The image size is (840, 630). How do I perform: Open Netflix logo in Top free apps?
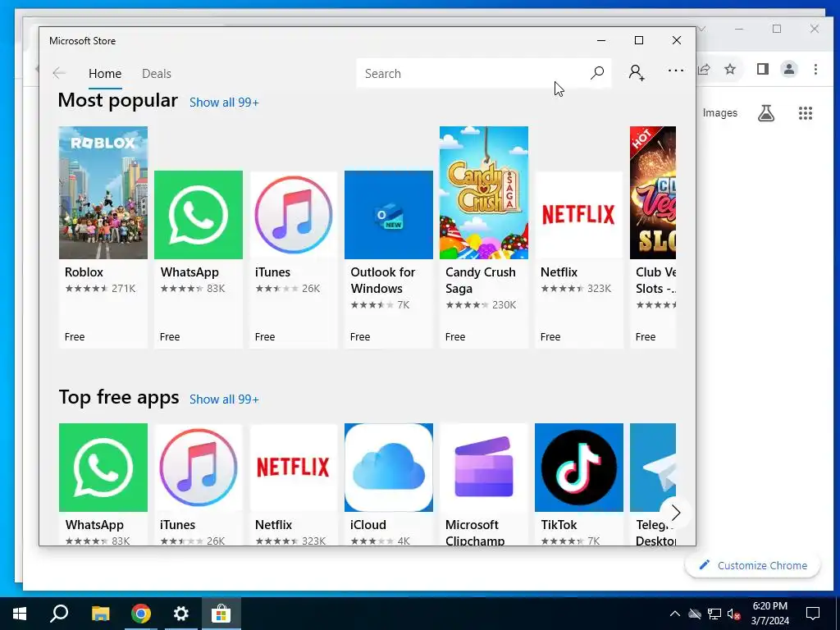294,468
